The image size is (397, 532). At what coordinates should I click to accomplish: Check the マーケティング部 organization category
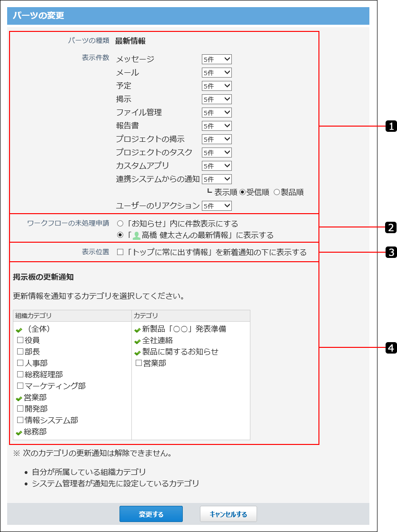[x=20, y=386]
